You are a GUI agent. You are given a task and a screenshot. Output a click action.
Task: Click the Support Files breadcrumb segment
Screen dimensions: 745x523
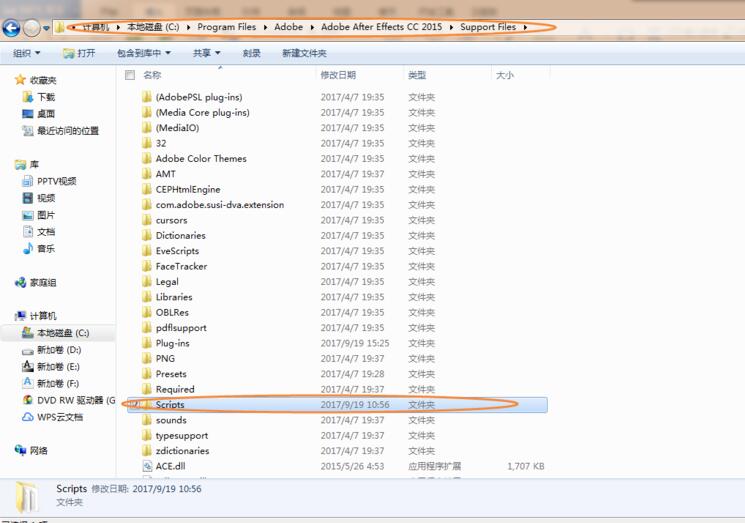click(x=488, y=27)
